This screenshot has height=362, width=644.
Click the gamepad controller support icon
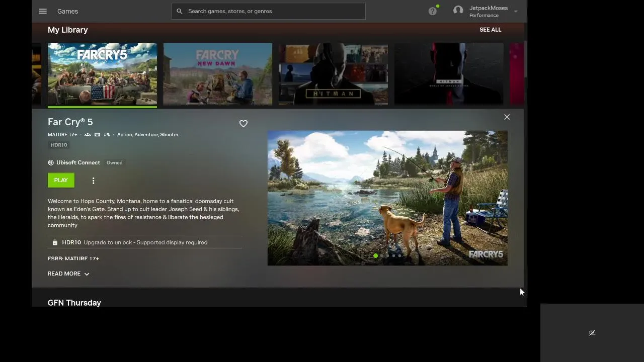(107, 135)
